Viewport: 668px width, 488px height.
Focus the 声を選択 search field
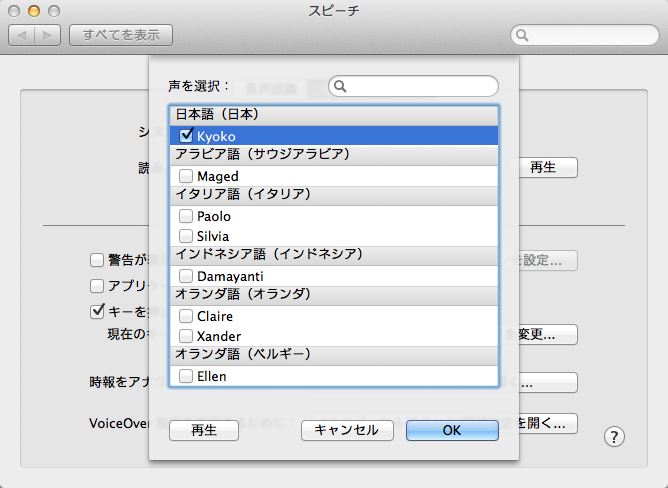pos(413,86)
